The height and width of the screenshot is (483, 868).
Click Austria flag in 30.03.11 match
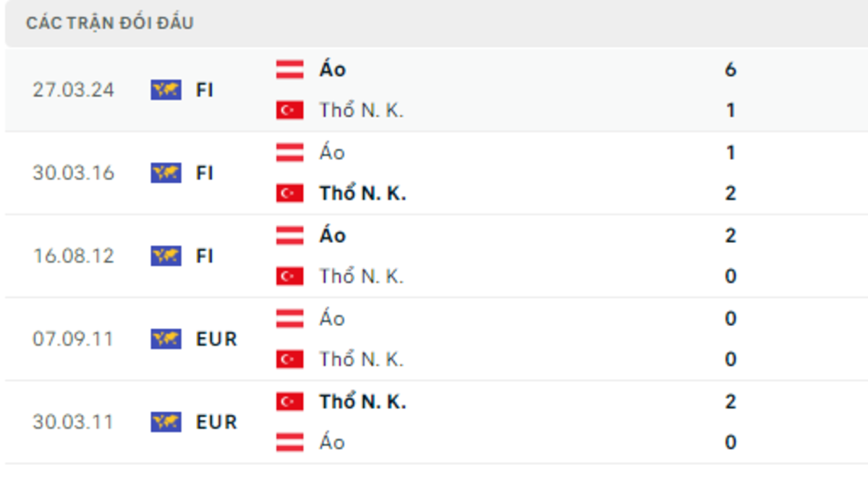pos(289,442)
